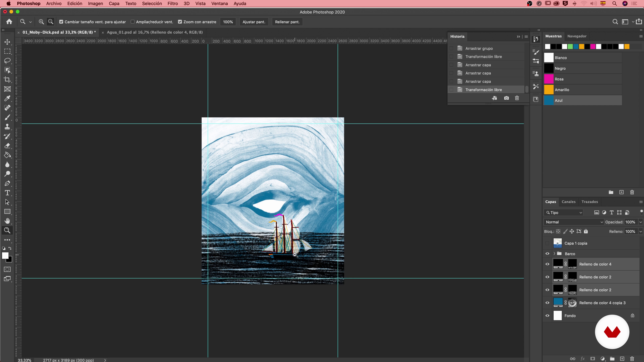The width and height of the screenshot is (644, 362).
Task: Toggle lock all for layer
Action: [586, 231]
